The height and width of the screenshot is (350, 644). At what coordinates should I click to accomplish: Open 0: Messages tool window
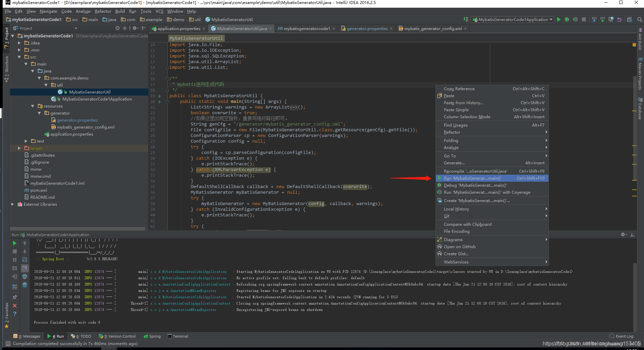click(27, 336)
